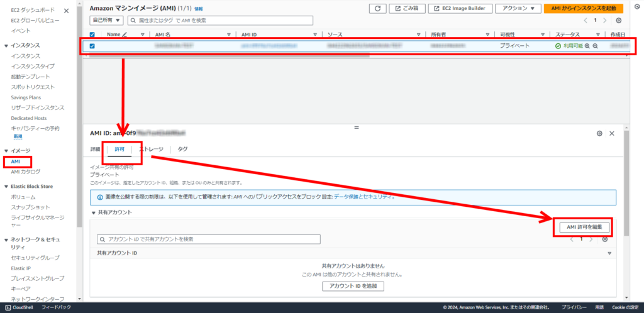Image resolution: width=644 pixels, height=313 pixels.
Task: Open the データ保護とセキュリティ link
Action: (363, 197)
